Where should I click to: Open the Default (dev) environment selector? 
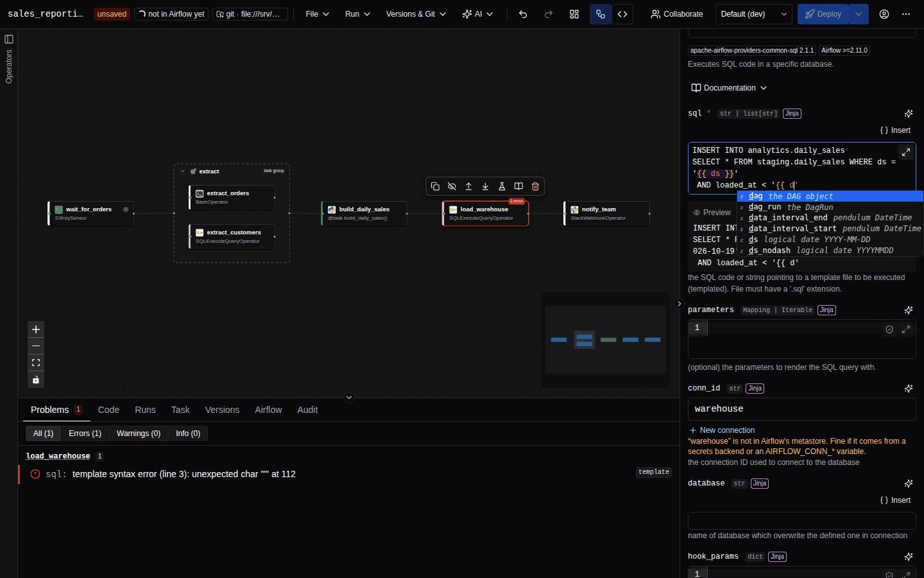[754, 14]
